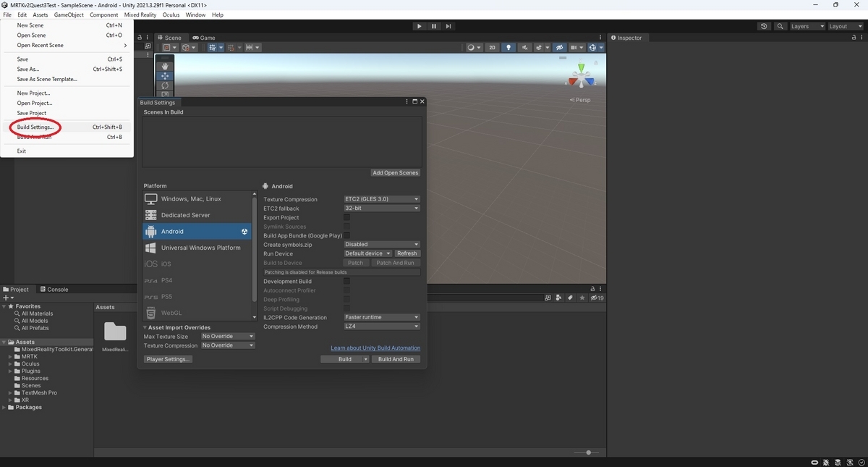Open Compression Method LZ4 dropdown
This screenshot has width=868, height=467.
click(382, 327)
